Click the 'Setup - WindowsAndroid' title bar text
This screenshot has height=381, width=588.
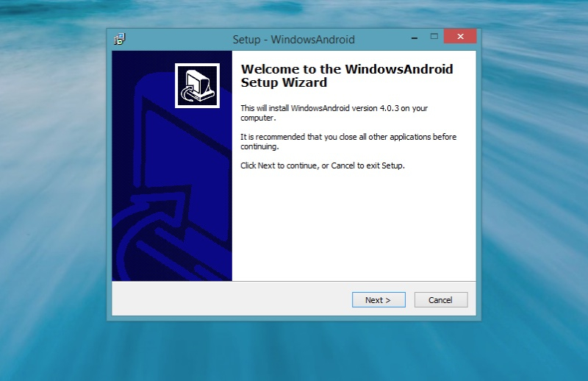tap(293, 40)
